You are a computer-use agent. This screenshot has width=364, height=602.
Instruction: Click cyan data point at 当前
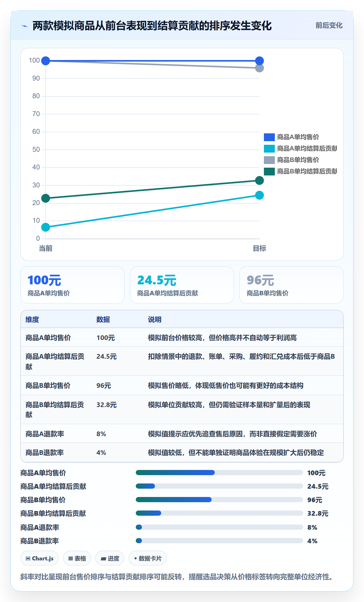click(45, 227)
